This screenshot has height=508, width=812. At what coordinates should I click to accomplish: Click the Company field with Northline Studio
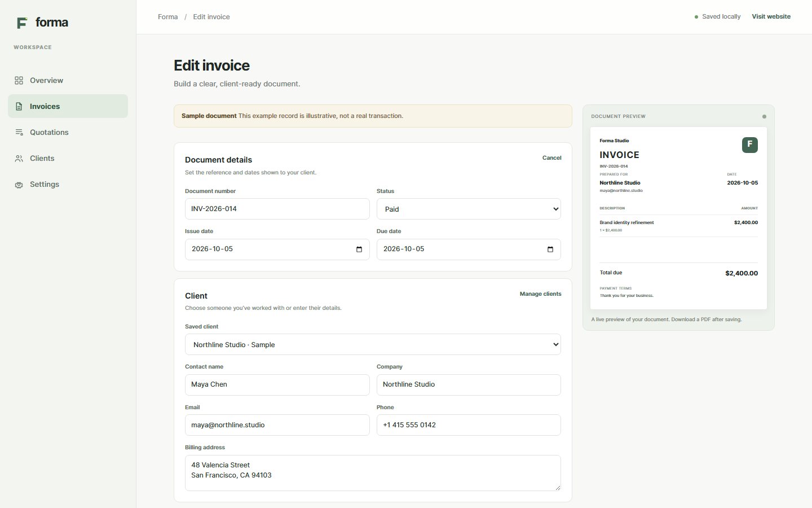(469, 385)
